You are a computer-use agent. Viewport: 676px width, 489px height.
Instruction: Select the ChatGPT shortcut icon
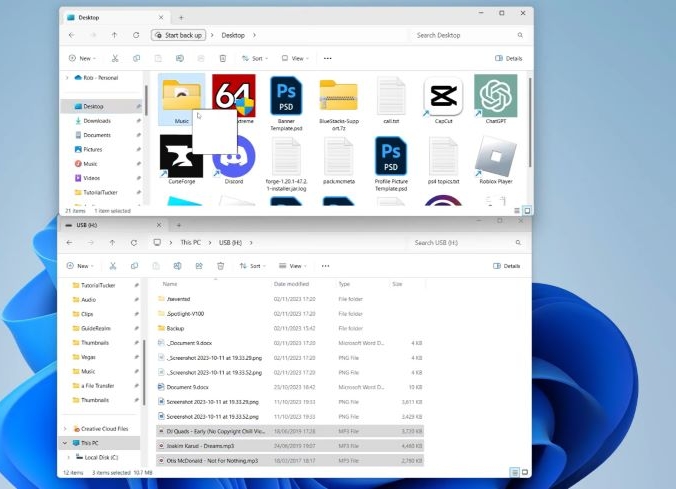click(x=496, y=96)
